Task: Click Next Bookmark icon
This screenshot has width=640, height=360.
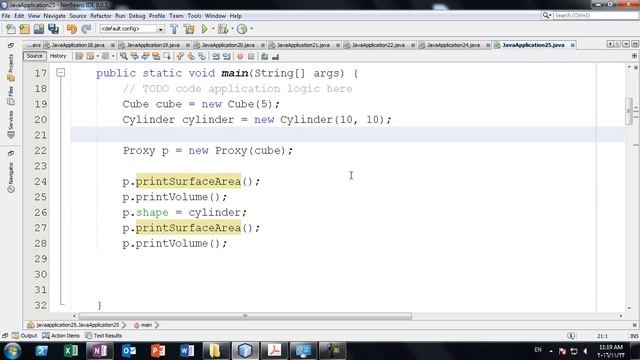Action: pyautogui.click(x=191, y=56)
